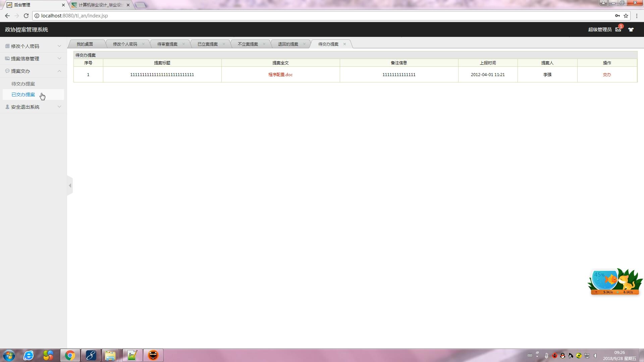Close the 已立案提案 tab
Image resolution: width=644 pixels, height=362 pixels.
click(224, 44)
